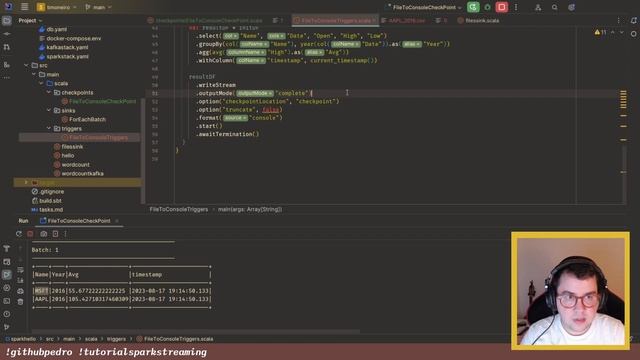
Task: Click the green Rerun button in top toolbar
Action: coord(473,7)
